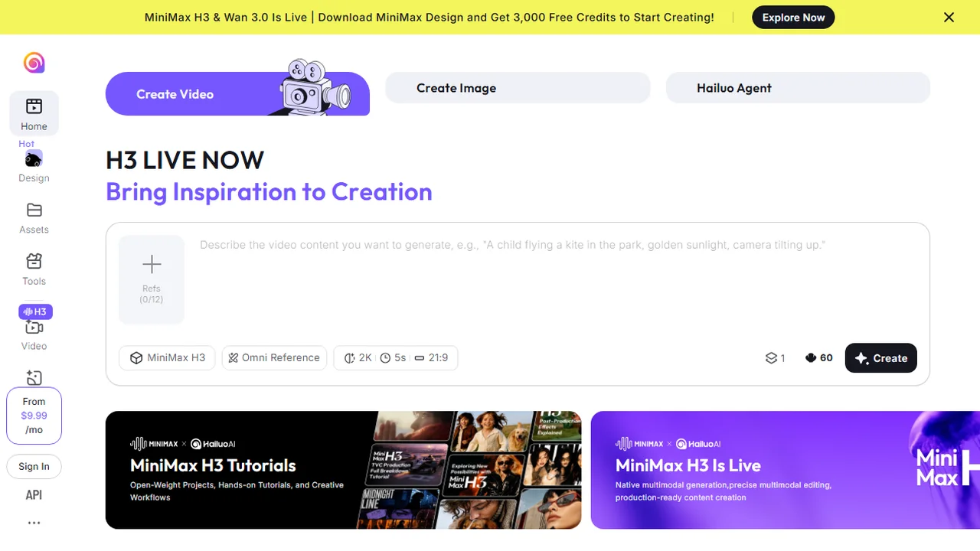Image resolution: width=980 pixels, height=551 pixels.
Task: Click the Sign In button
Action: tap(34, 467)
